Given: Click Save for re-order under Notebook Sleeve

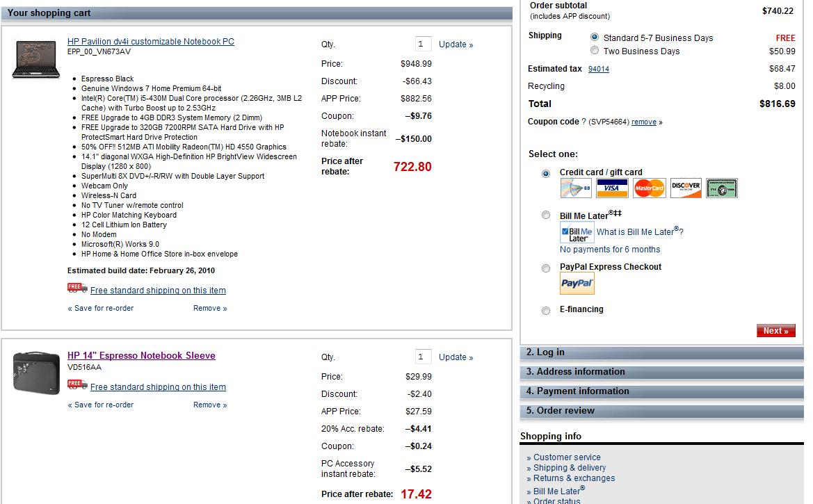Looking at the screenshot, I should (x=101, y=405).
